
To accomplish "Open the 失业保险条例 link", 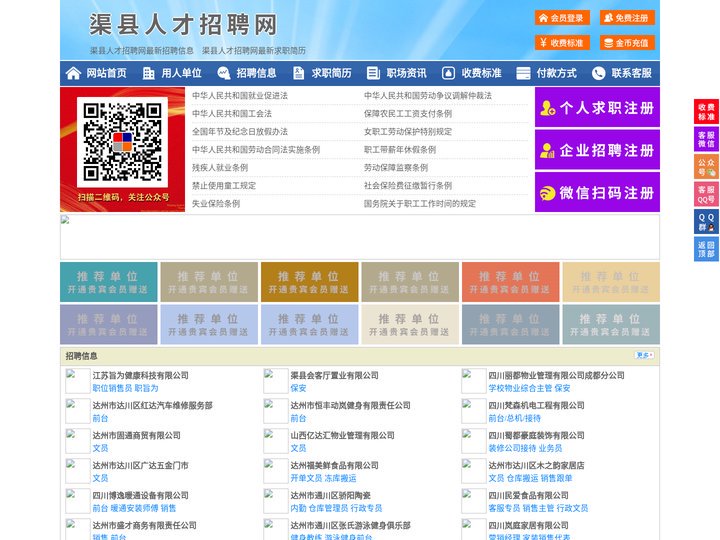I will click(x=216, y=203).
